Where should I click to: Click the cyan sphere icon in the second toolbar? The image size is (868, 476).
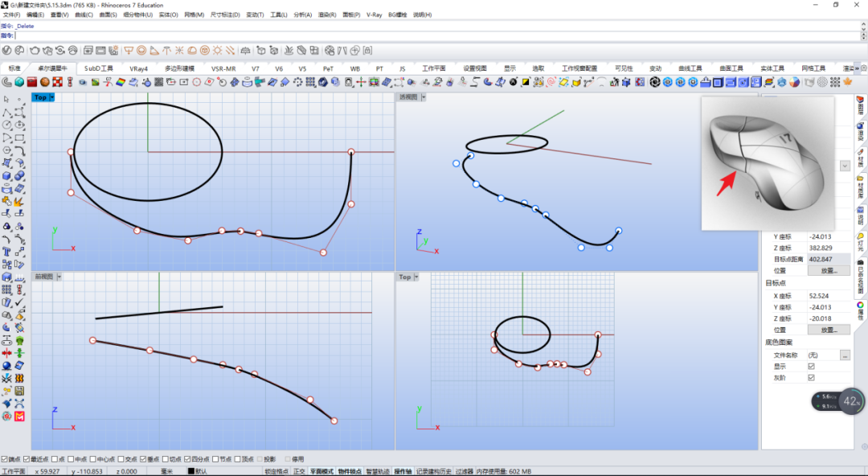click(x=18, y=82)
